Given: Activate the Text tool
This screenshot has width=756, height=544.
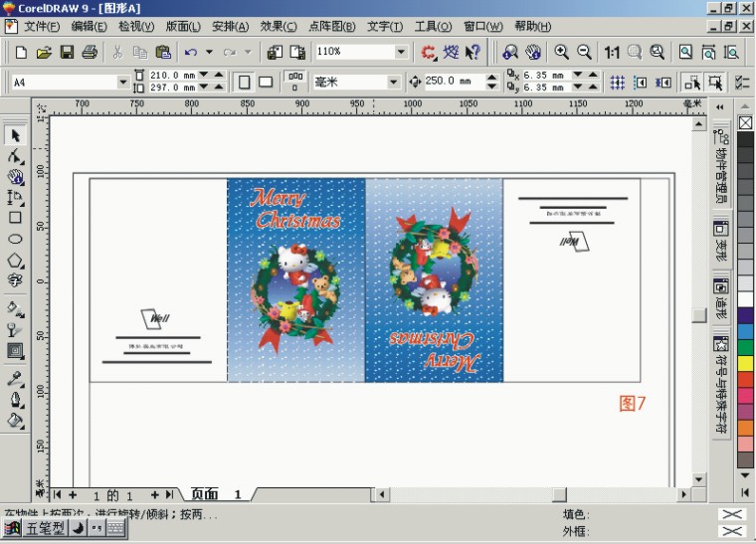Looking at the screenshot, I should (x=15, y=280).
